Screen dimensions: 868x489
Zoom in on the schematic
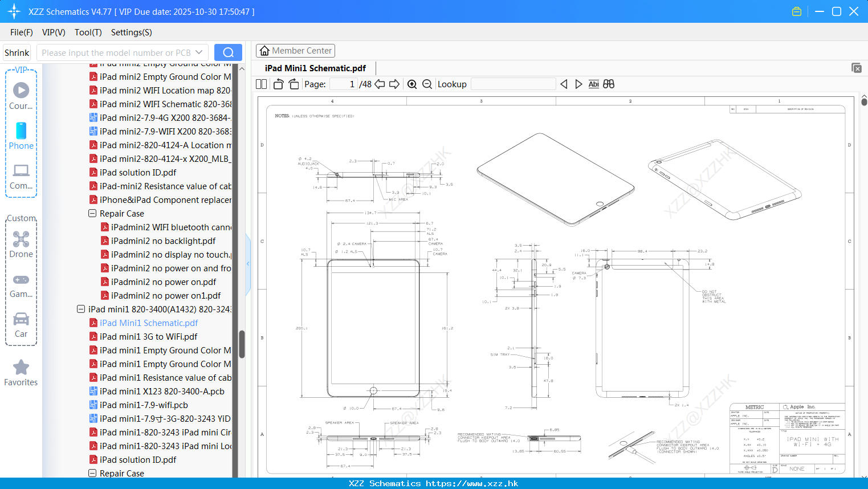[412, 84]
